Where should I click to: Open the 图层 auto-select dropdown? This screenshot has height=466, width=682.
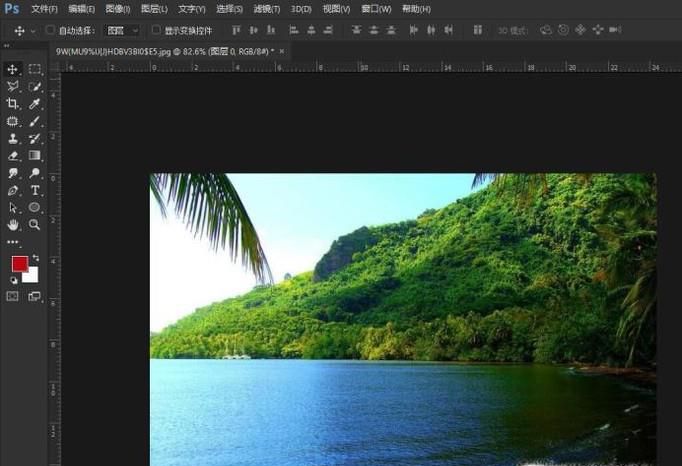(x=123, y=31)
